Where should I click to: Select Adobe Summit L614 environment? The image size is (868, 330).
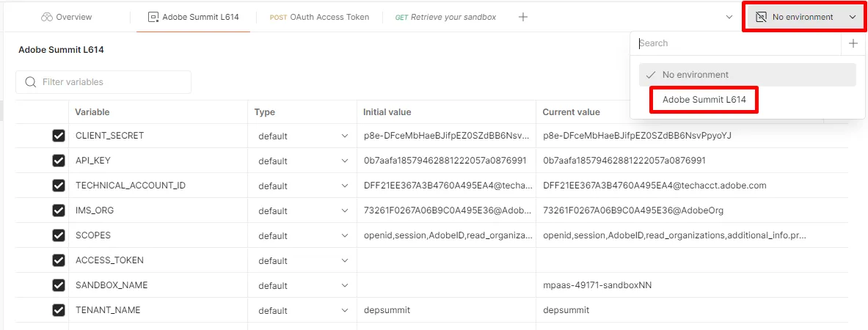point(704,100)
